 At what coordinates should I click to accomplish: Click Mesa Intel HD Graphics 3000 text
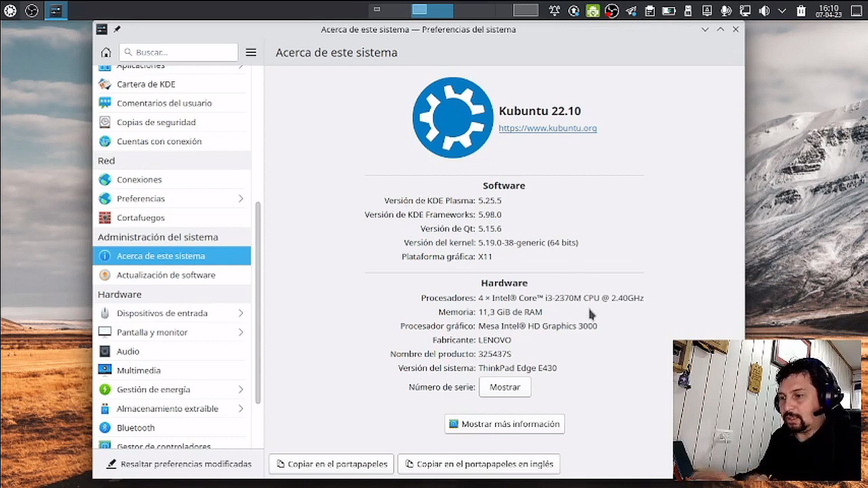coord(538,326)
